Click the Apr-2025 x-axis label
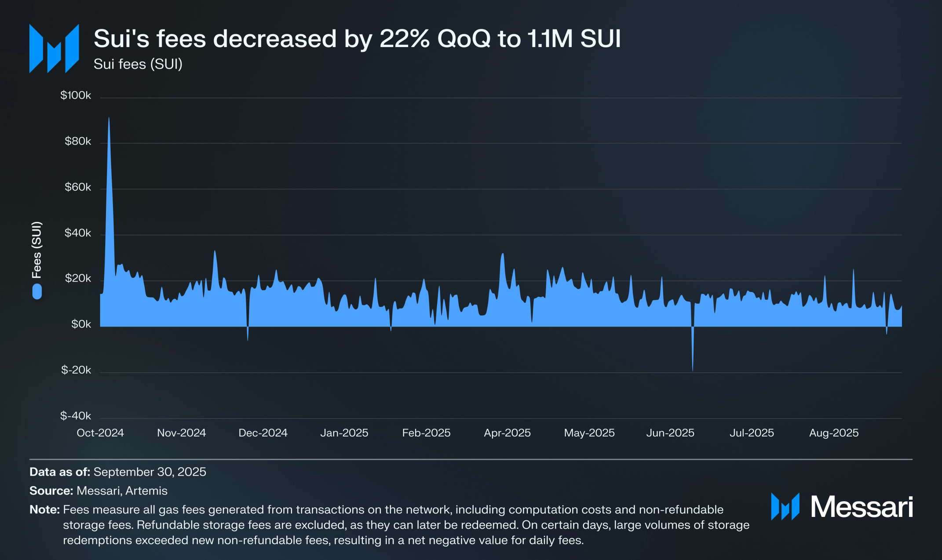The width and height of the screenshot is (942, 560). pyautogui.click(x=507, y=433)
